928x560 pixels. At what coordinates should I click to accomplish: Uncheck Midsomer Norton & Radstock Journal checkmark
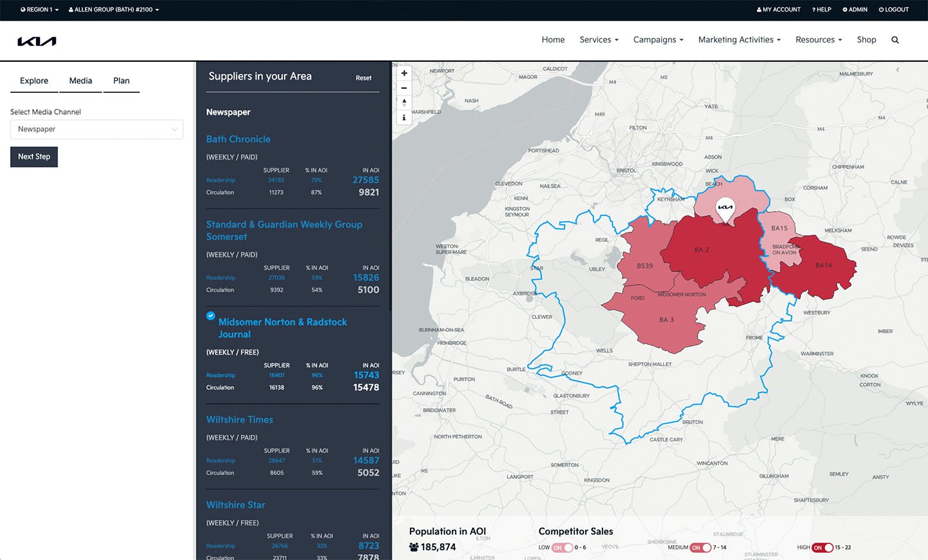(211, 316)
